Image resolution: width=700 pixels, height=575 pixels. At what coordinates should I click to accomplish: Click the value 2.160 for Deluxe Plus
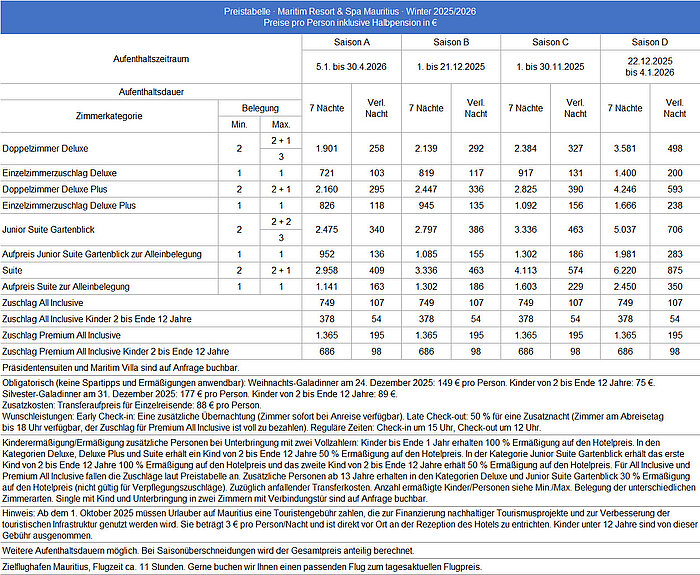coord(327,189)
